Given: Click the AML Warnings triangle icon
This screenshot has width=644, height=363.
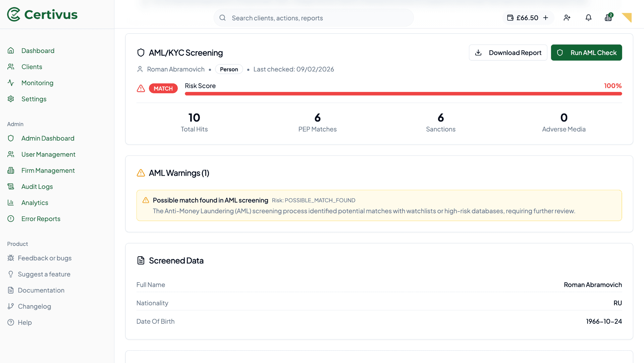Looking at the screenshot, I should click(141, 173).
